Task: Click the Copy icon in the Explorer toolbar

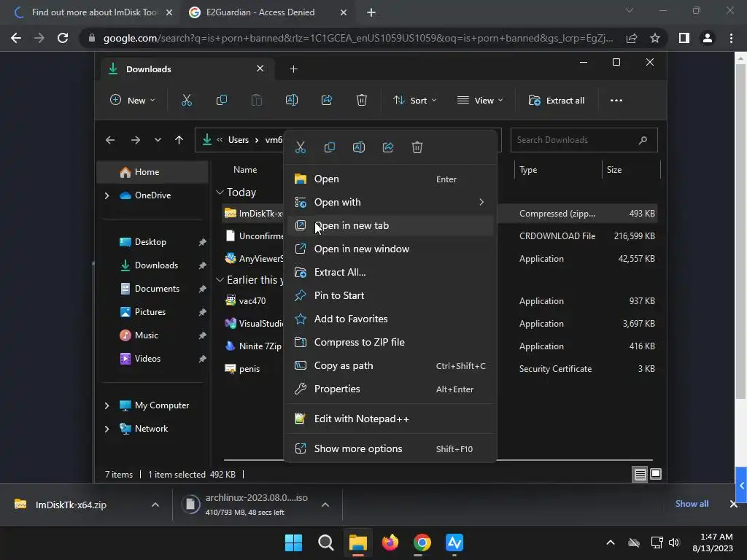Action: coord(222,100)
